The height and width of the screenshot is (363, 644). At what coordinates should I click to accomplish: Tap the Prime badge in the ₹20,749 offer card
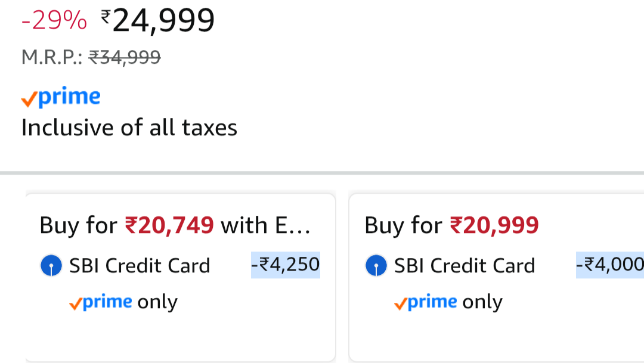coord(101,302)
